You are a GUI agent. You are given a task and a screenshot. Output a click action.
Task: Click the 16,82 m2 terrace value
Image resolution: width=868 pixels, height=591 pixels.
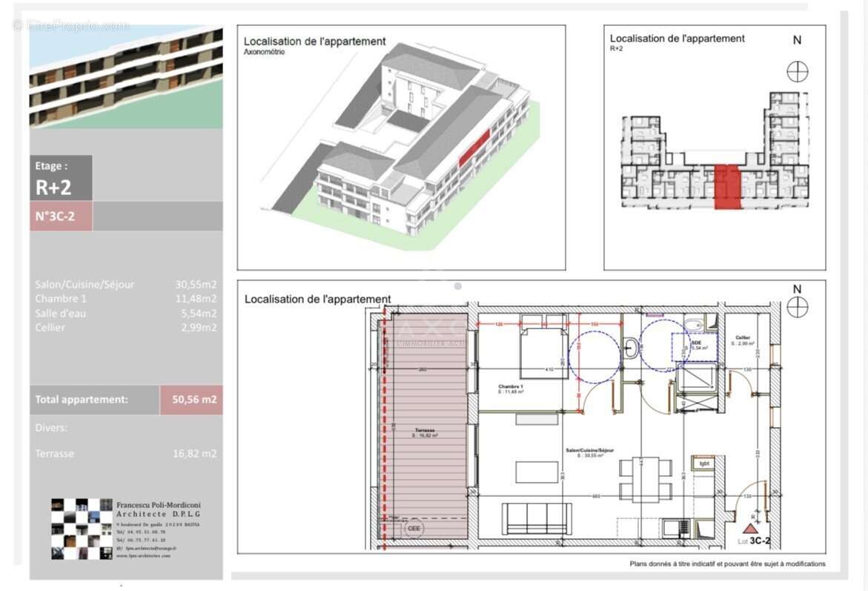click(194, 453)
